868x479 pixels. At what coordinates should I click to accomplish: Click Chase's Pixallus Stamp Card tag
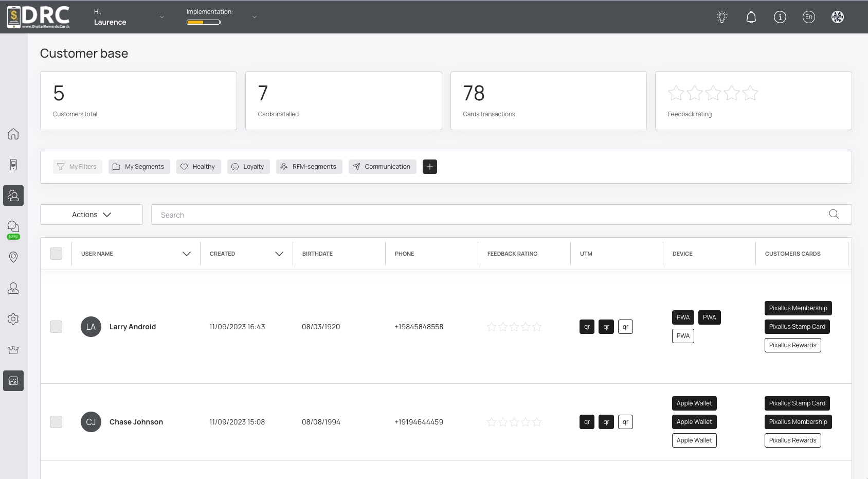pos(797,403)
